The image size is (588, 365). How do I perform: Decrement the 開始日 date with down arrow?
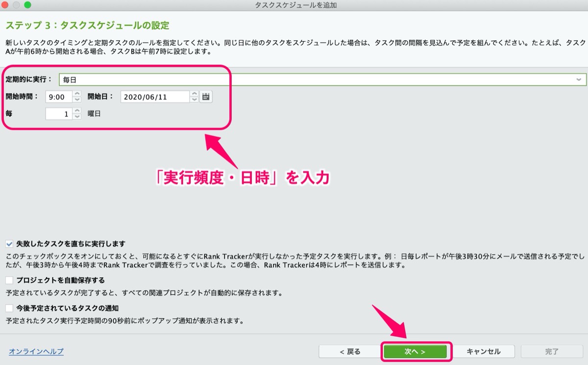(195, 100)
